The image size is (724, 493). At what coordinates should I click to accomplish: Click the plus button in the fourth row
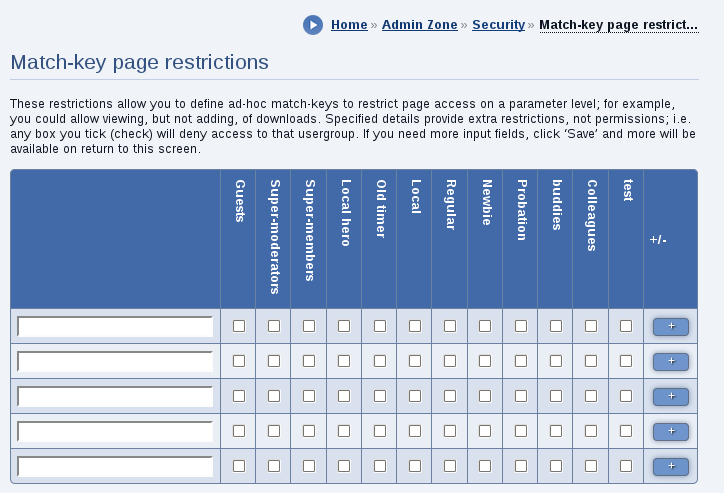click(671, 432)
